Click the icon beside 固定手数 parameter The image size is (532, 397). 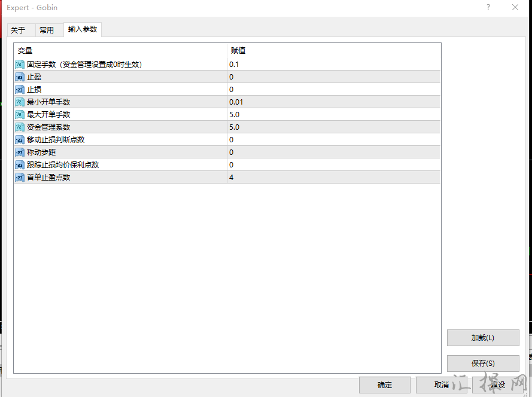point(19,65)
